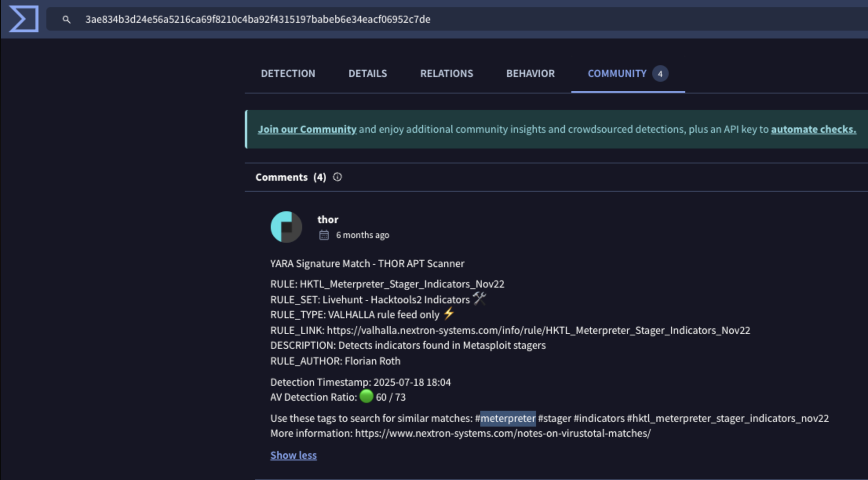Click the highlighted #meterpreter tag

(x=505, y=418)
